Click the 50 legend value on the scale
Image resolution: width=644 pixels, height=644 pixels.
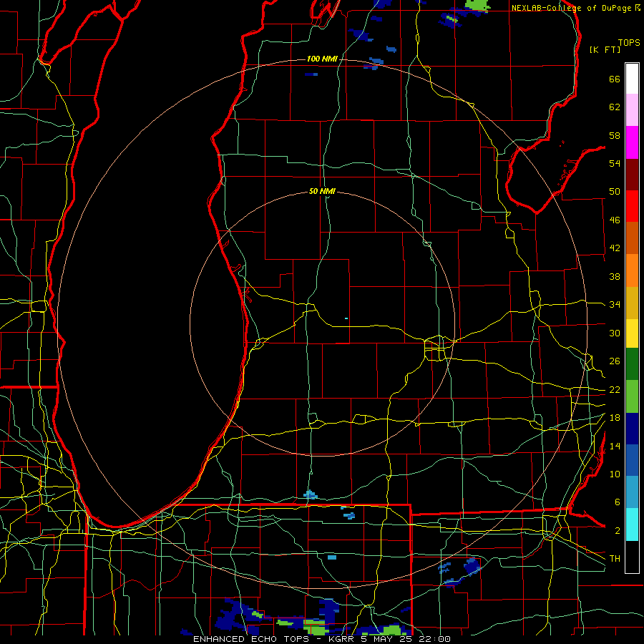[x=615, y=192]
